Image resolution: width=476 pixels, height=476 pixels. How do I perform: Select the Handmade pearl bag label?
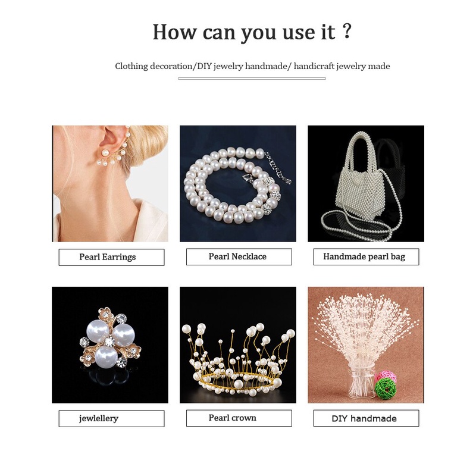[366, 257]
